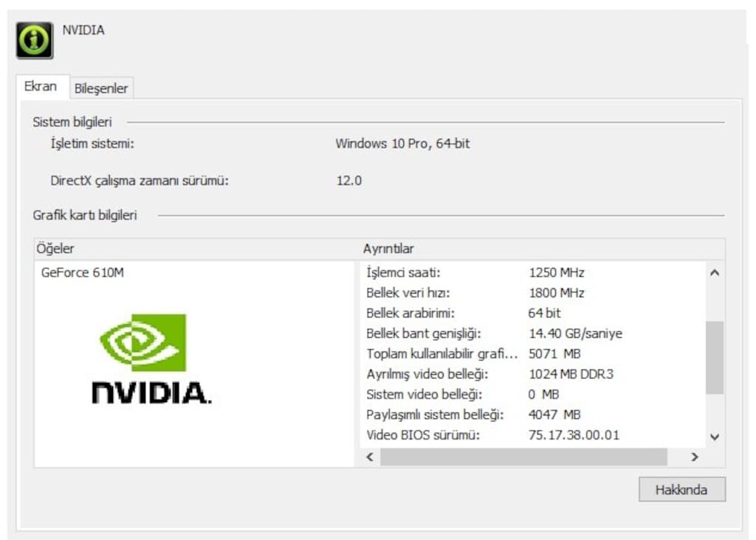The width and height of the screenshot is (756, 540).
Task: Click the horizontal scroll right arrow
Action: coord(695,457)
